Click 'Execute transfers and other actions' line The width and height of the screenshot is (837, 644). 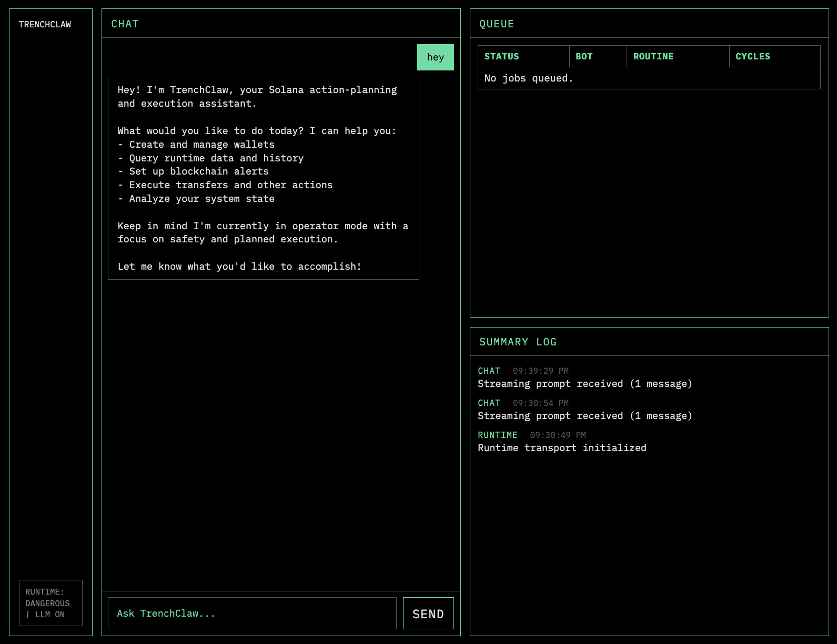tap(225, 185)
